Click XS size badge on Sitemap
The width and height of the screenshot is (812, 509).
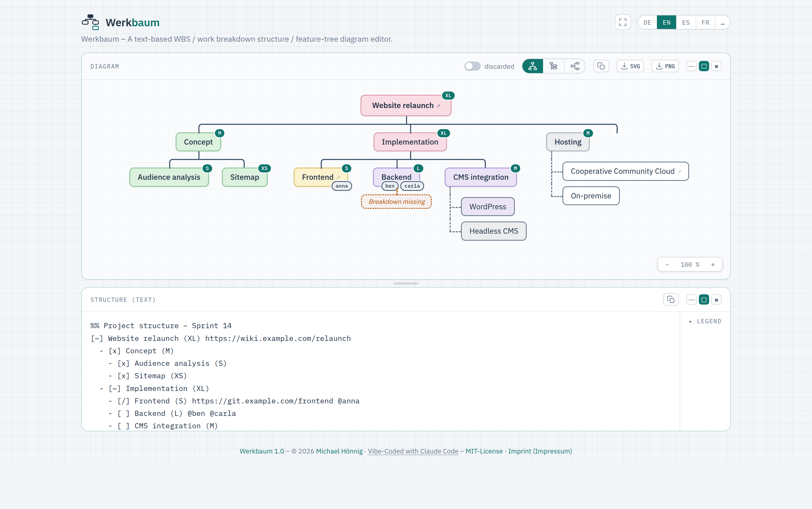(264, 168)
